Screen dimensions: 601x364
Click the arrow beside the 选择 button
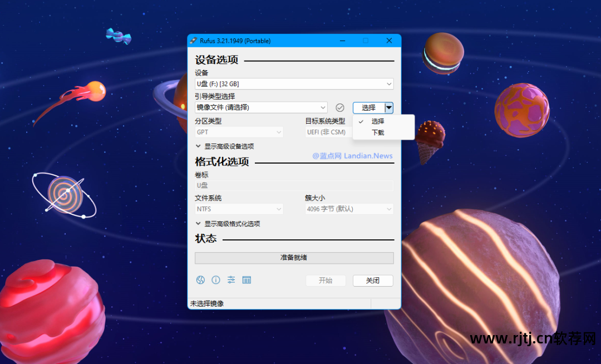(389, 107)
